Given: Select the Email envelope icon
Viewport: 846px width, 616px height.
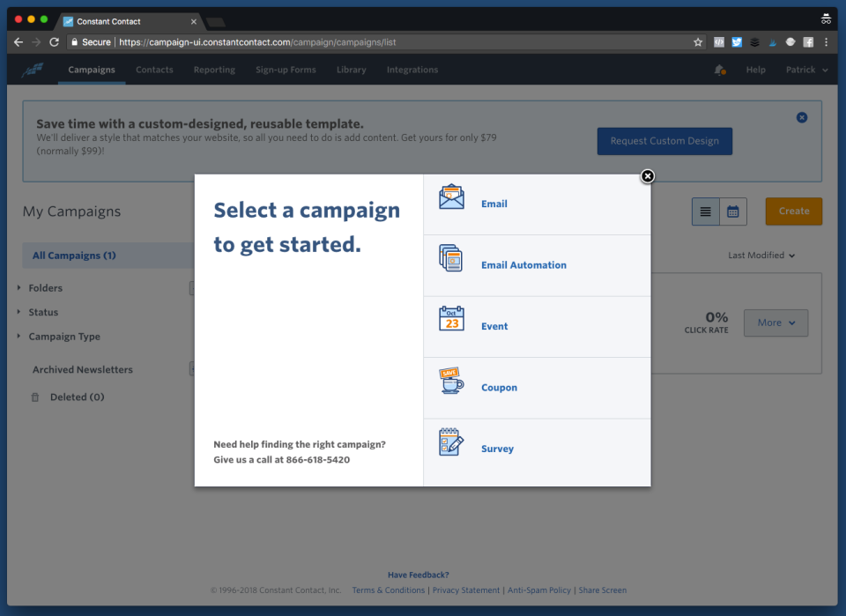Looking at the screenshot, I should pos(451,197).
